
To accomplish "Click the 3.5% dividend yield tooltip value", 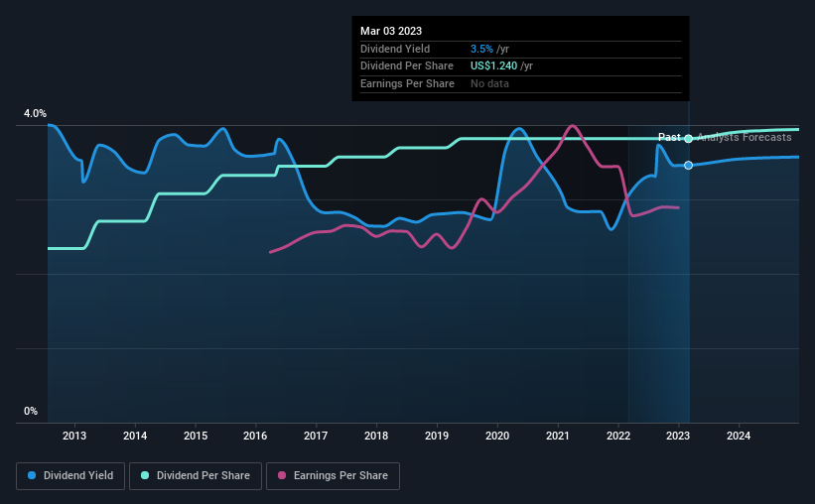I will 481,49.
